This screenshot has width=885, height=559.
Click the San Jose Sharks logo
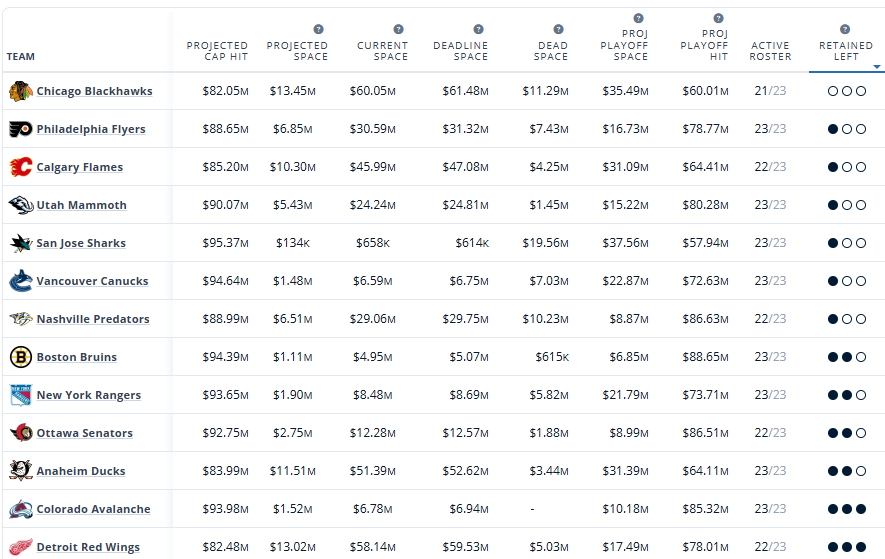(x=20, y=244)
